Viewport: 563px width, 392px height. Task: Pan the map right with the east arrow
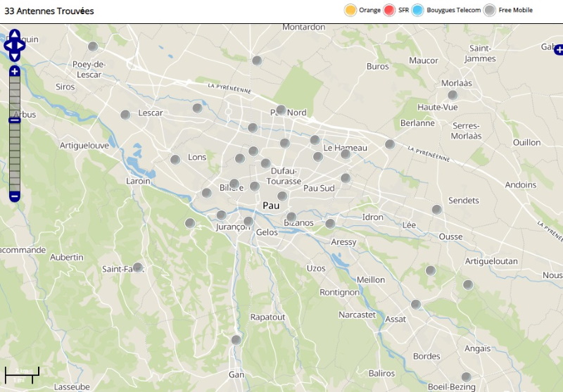tap(22, 46)
